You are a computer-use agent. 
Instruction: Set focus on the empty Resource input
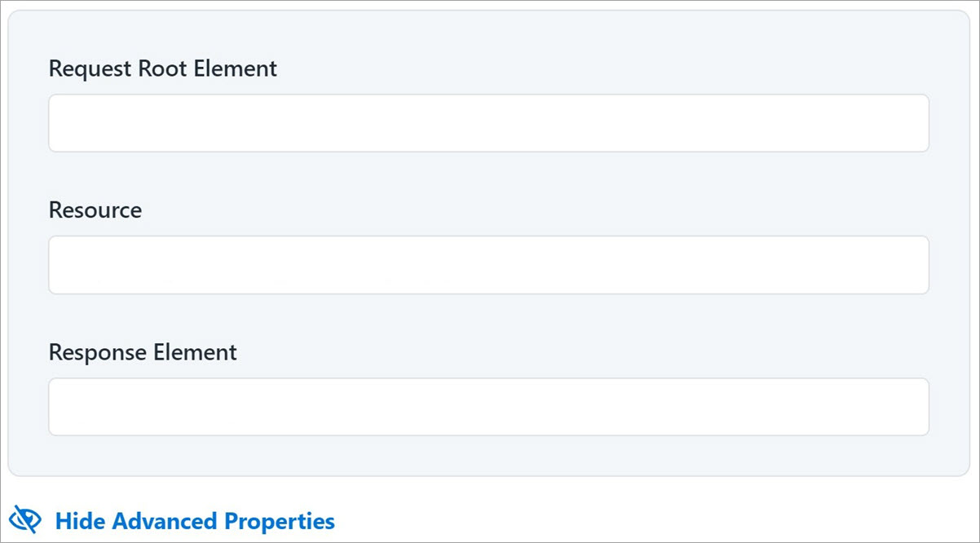[x=488, y=265]
